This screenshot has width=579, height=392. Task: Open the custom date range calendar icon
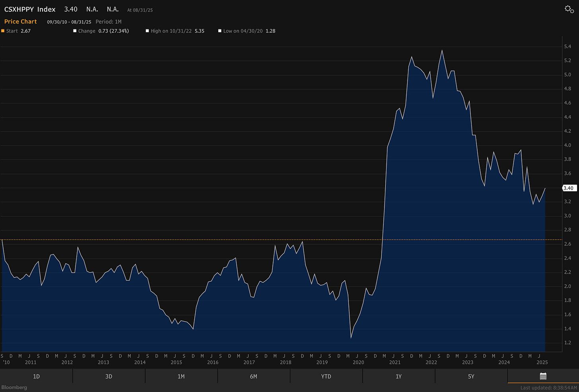[543, 376]
